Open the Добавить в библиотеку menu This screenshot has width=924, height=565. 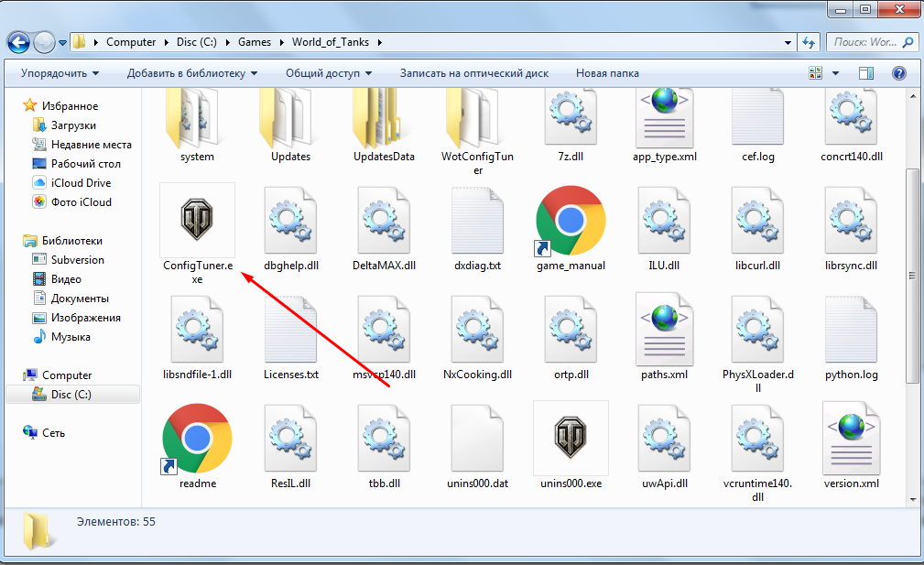[192, 73]
